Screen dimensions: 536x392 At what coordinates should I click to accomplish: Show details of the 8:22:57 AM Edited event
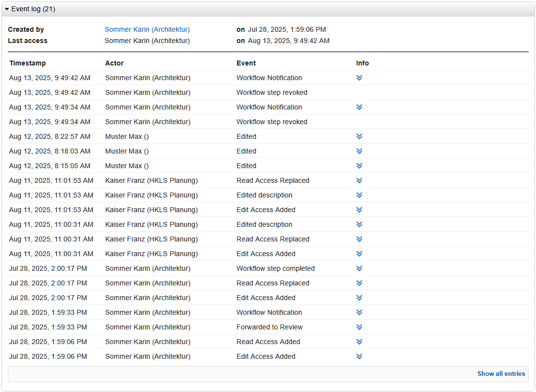[x=359, y=136]
